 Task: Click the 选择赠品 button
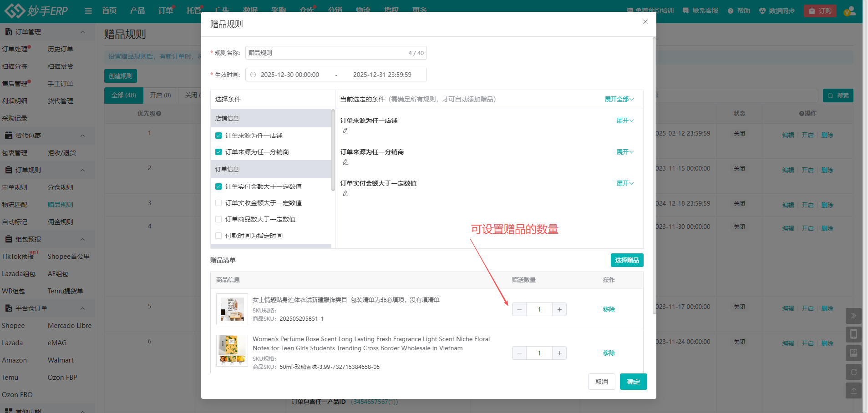627,260
